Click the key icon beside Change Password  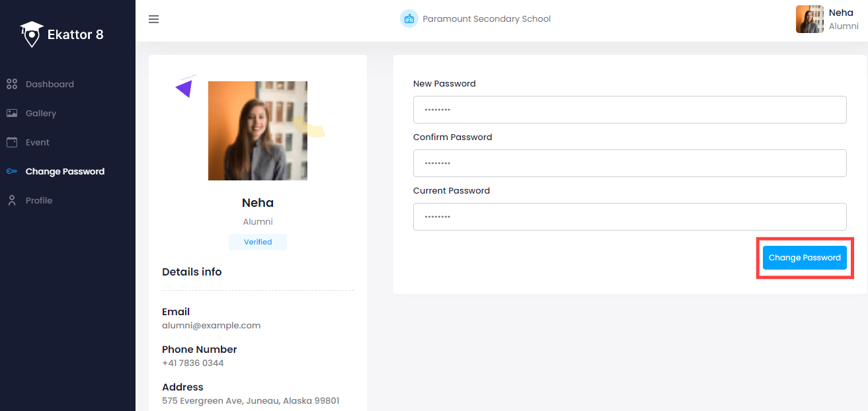(11, 171)
